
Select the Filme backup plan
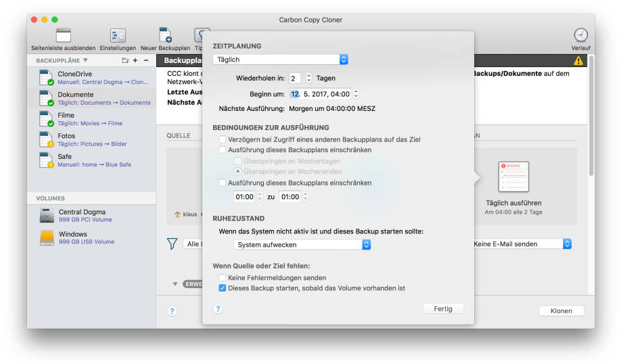(91, 119)
